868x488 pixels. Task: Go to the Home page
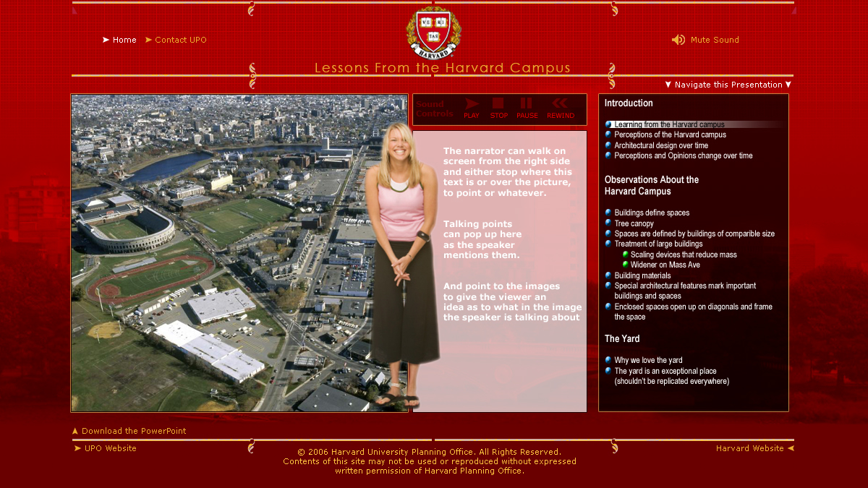(x=124, y=40)
